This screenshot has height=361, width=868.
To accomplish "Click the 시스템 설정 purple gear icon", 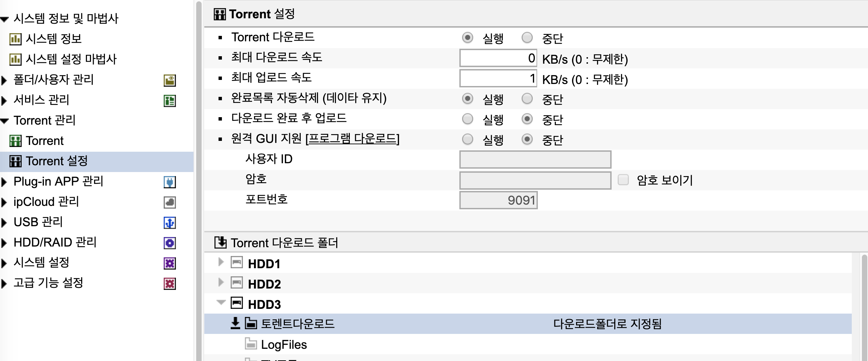I will pyautogui.click(x=170, y=263).
